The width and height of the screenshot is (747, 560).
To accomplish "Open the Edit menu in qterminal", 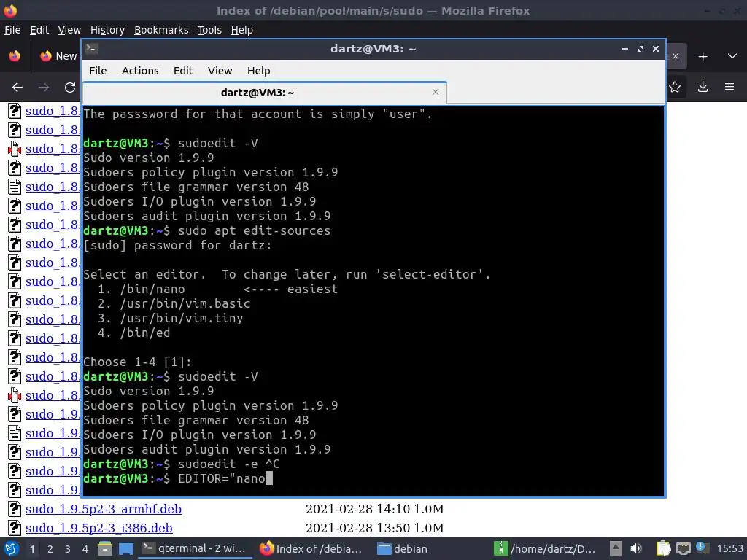I will pos(183,71).
